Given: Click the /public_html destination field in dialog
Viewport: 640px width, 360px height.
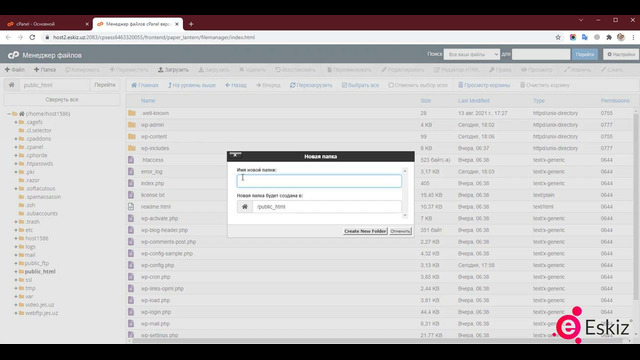Looking at the screenshot, I should click(x=327, y=207).
